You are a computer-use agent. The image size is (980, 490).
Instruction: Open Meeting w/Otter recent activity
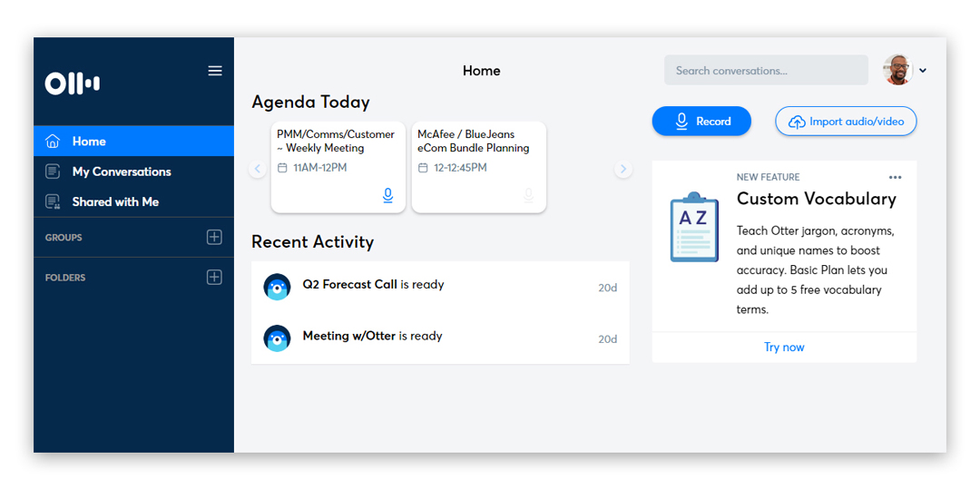point(441,338)
